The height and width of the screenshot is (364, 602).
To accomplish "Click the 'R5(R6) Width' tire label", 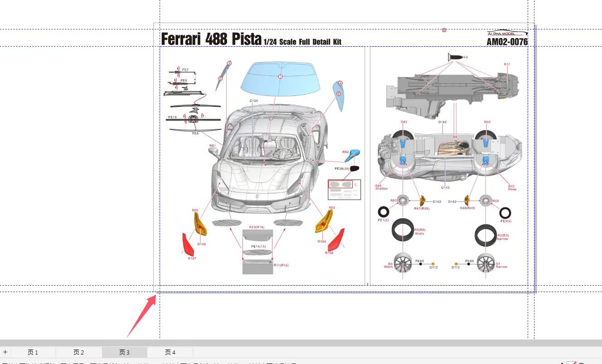I will [420, 231].
